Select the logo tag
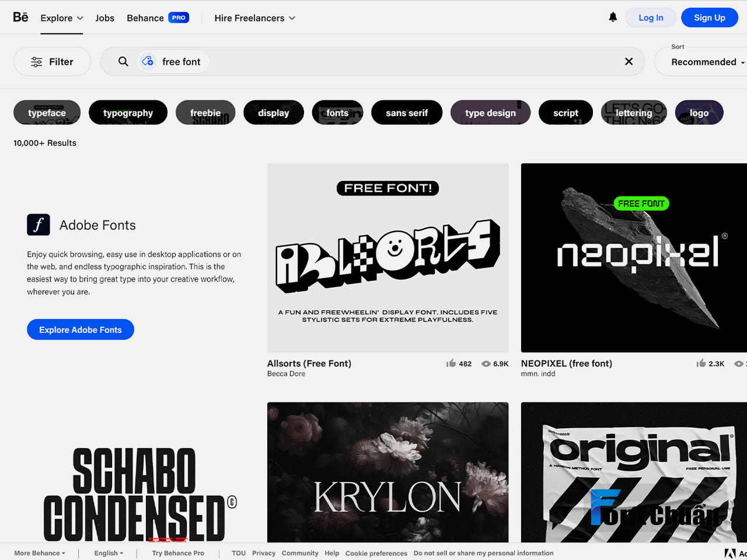Viewport: 747px width, 560px height. pyautogui.click(x=699, y=113)
